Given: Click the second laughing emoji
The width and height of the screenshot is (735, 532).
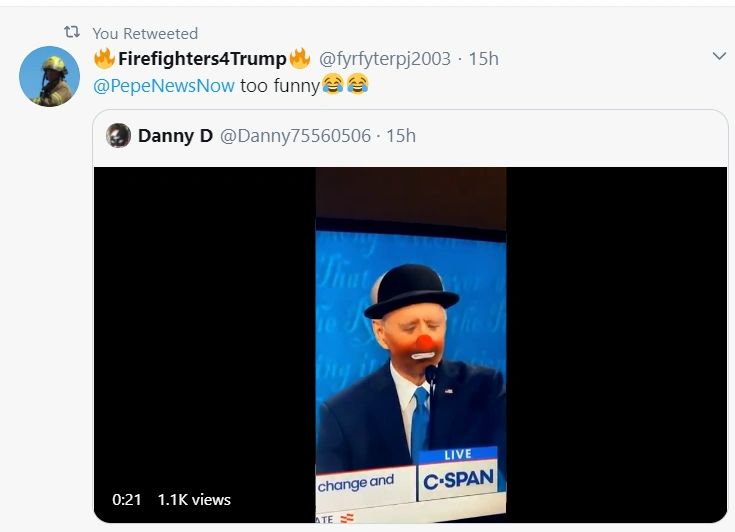Looking at the screenshot, I should (357, 85).
